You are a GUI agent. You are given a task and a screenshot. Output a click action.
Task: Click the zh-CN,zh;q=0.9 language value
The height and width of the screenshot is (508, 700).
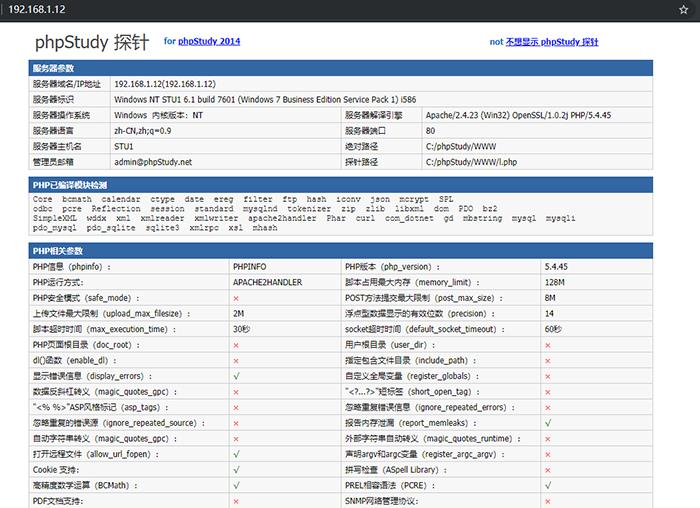(142, 131)
